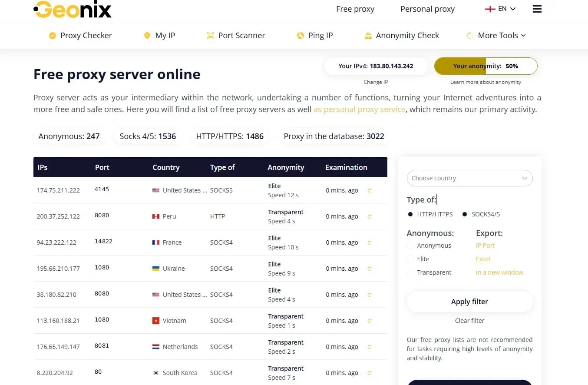The image size is (588, 385).
Task: Click the Geonix logo
Action: tap(73, 9)
